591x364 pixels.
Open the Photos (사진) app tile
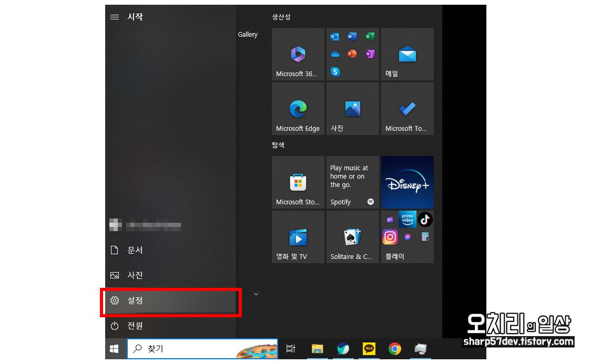point(352,108)
